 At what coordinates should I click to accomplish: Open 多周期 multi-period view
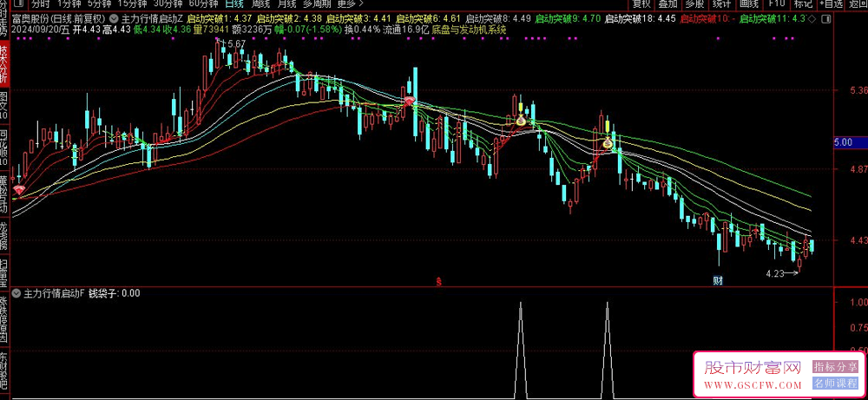coord(316,3)
